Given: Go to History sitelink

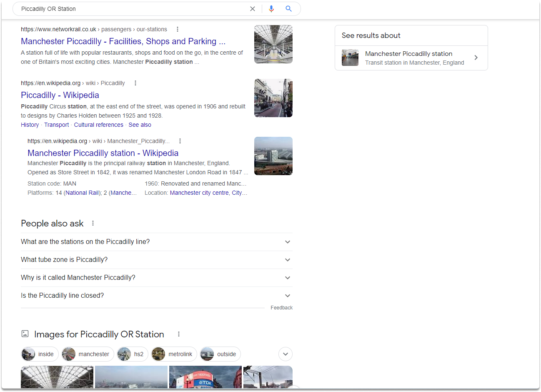Looking at the screenshot, I should (30, 125).
